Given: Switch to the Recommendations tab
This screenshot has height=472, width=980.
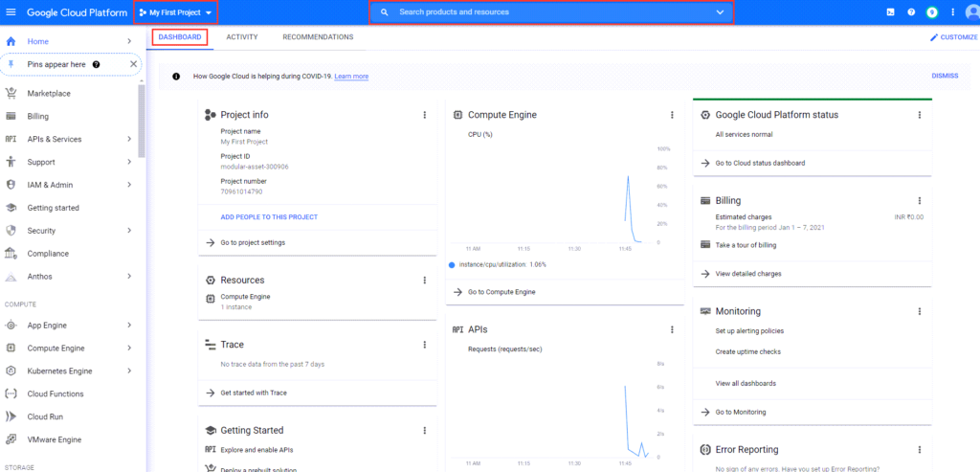Looking at the screenshot, I should pyautogui.click(x=318, y=37).
